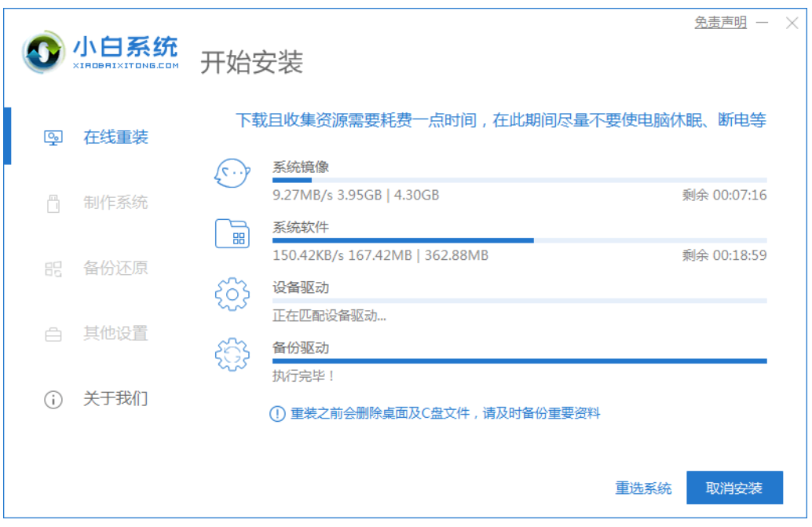Click the 在线重装 monitor icon
Viewport: 812px width, 527px height.
[x=53, y=138]
